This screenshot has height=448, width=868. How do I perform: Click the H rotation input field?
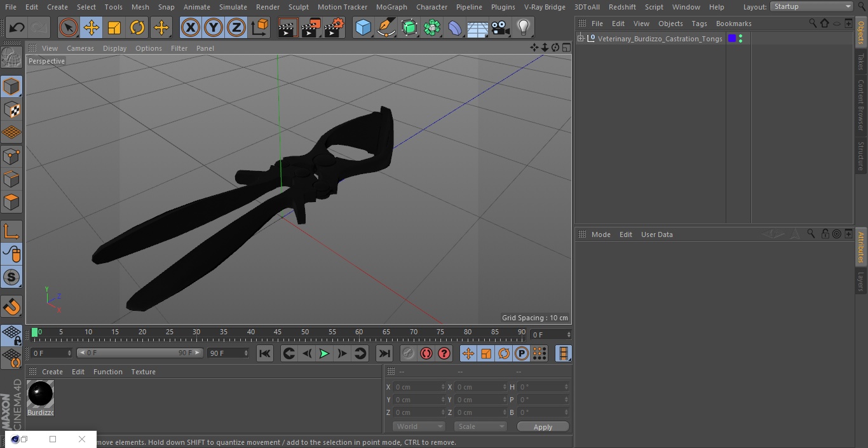(x=543, y=387)
